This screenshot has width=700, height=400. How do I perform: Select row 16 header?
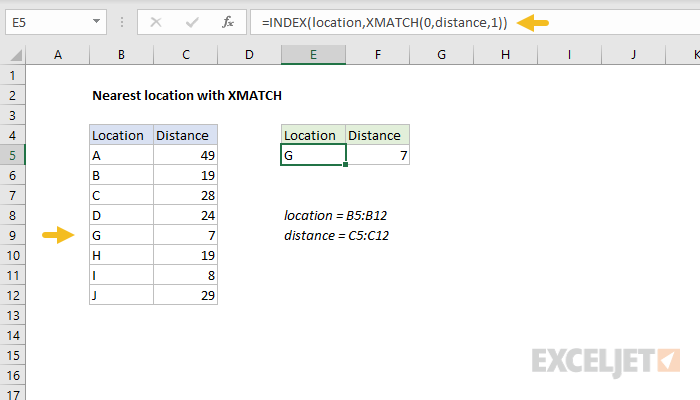(x=12, y=375)
